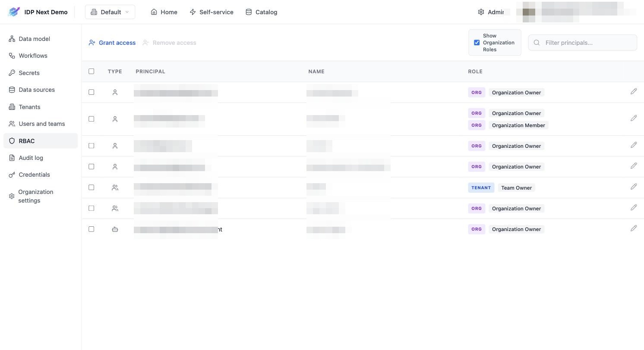Check the box for the Team Owner row
Image resolution: width=644 pixels, height=350 pixels.
91,187
